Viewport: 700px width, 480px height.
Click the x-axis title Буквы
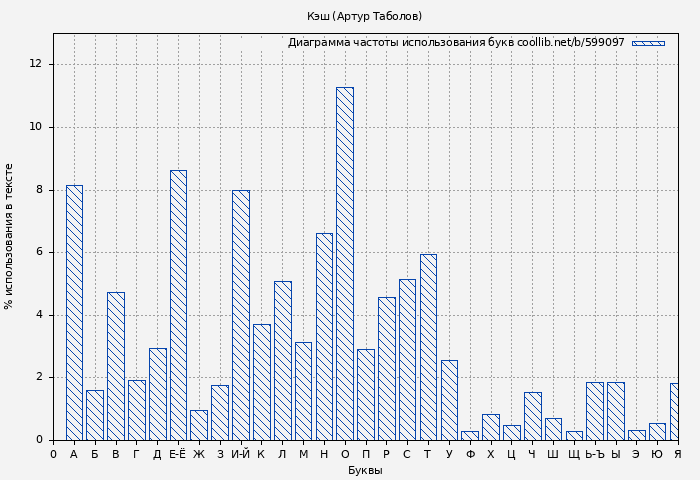point(365,470)
